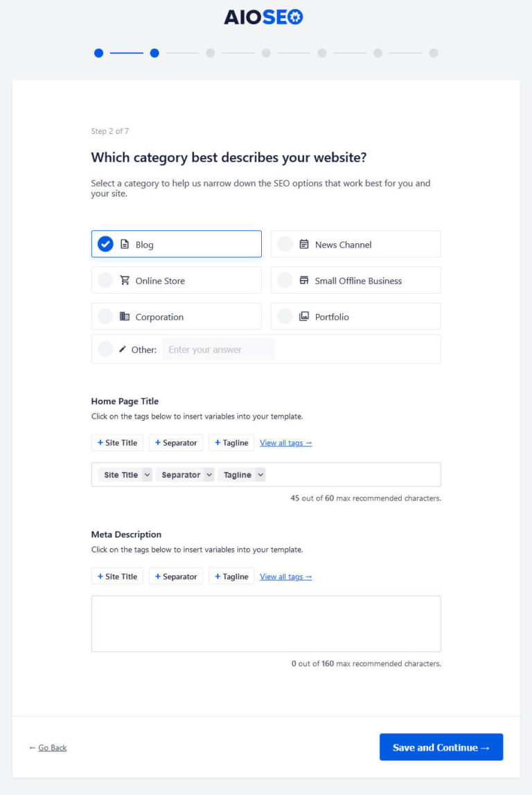Select the Other category radio button
The height and width of the screenshot is (795, 532).
pyautogui.click(x=105, y=349)
